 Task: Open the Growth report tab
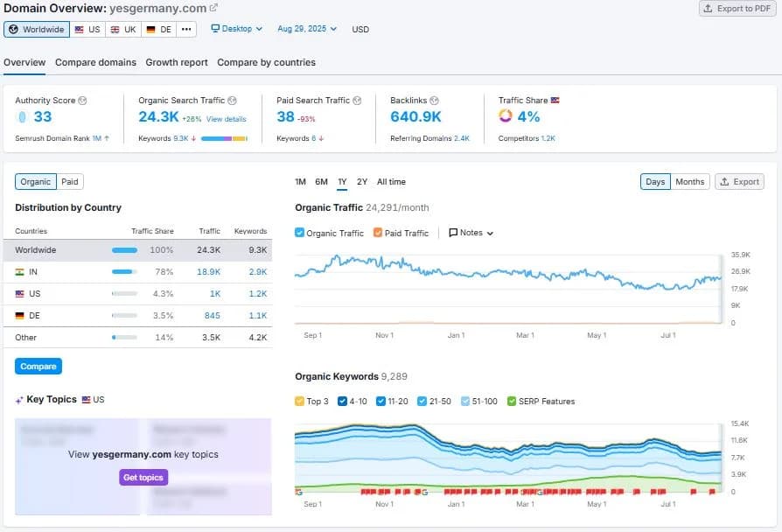tap(177, 62)
